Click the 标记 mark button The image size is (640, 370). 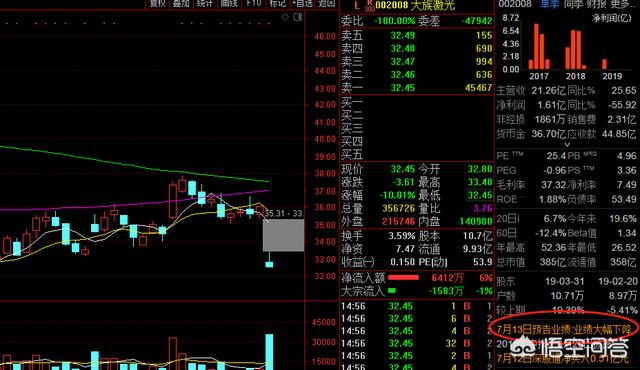277,4
